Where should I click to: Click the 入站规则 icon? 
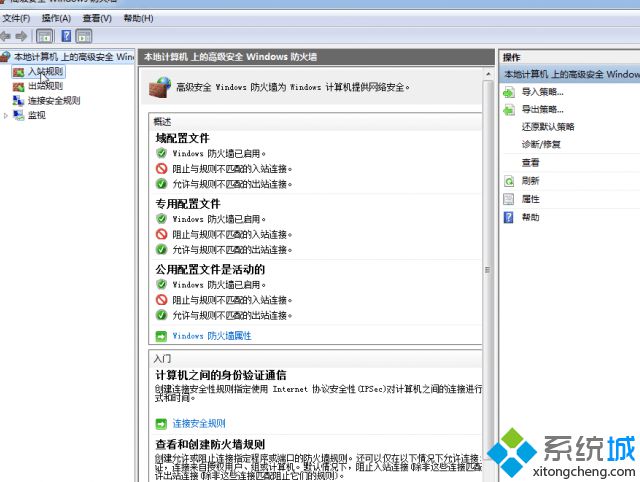[x=18, y=72]
